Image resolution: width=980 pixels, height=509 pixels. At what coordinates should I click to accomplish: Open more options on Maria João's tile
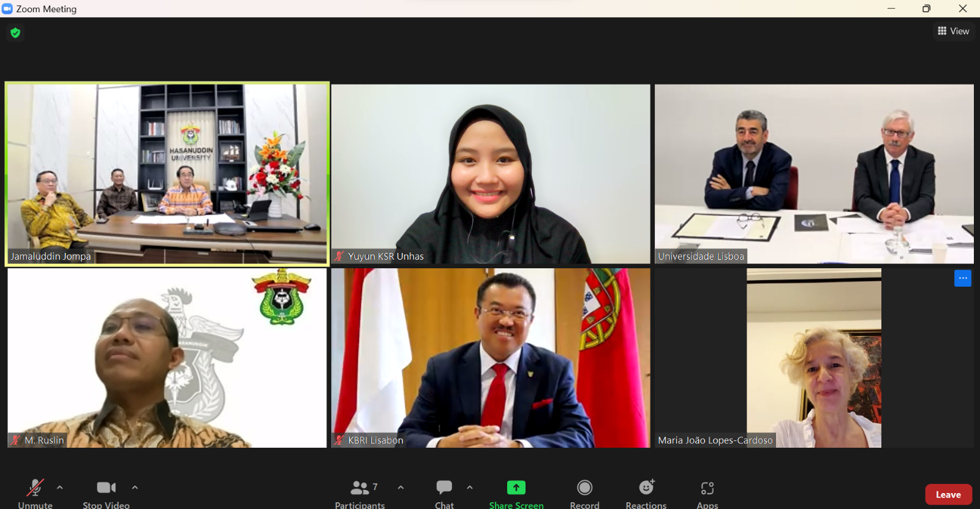coord(962,278)
